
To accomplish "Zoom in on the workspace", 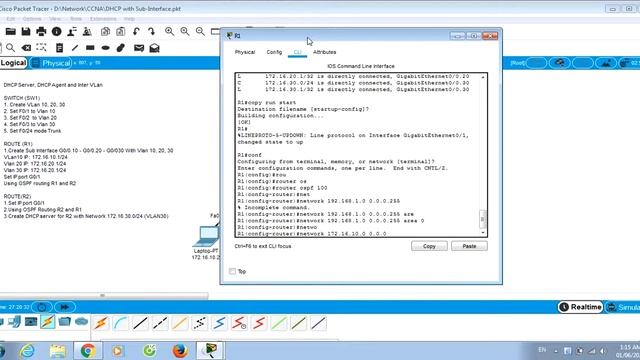I will click(169, 31).
